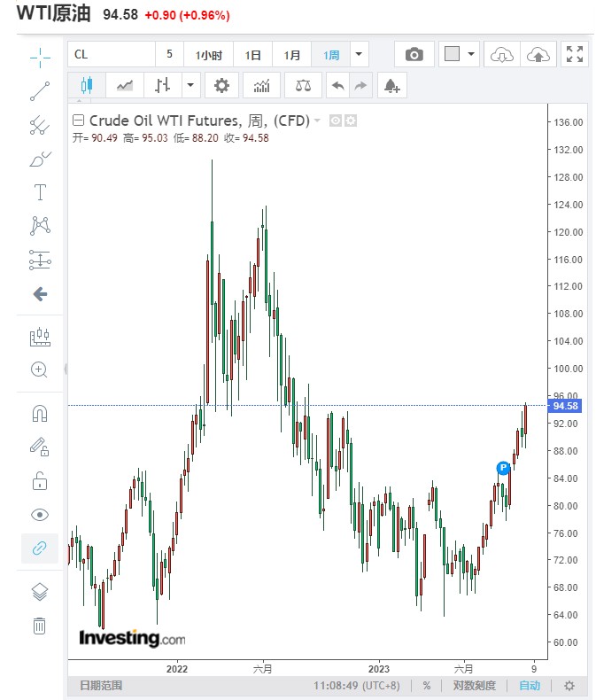
Task: Select the brush drawing tool
Action: 40,159
